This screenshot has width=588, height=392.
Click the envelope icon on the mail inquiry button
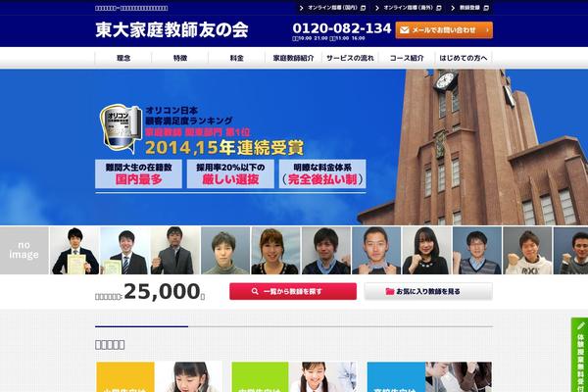[404, 30]
